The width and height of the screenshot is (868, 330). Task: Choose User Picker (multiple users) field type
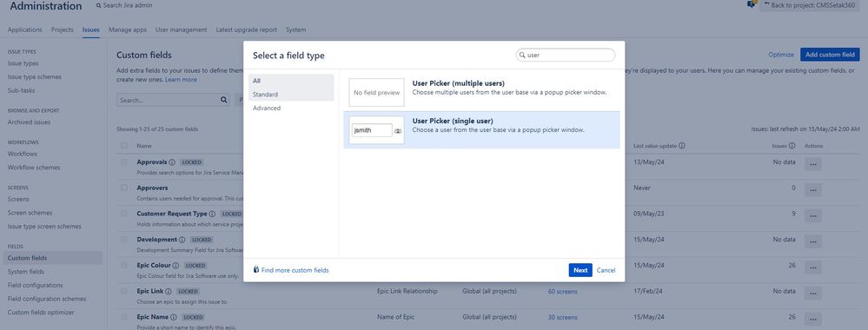[x=481, y=92]
